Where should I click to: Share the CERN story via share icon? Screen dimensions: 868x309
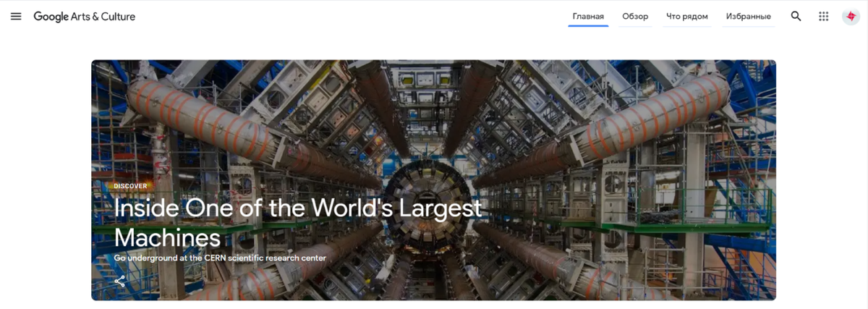coord(119,281)
